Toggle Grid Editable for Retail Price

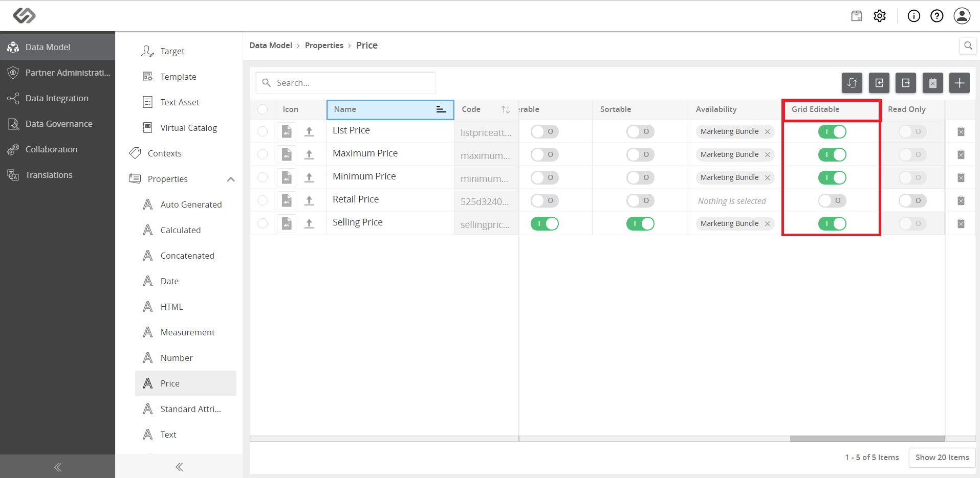tap(832, 201)
